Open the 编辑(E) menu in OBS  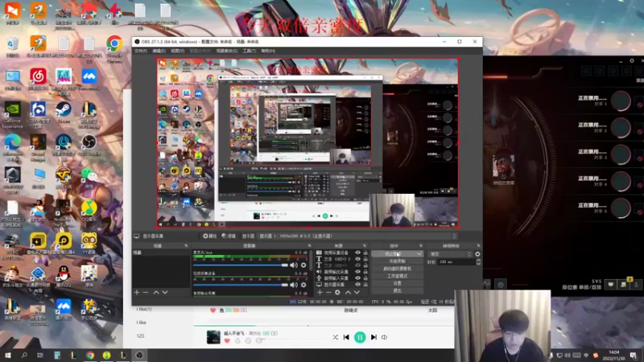159,51
